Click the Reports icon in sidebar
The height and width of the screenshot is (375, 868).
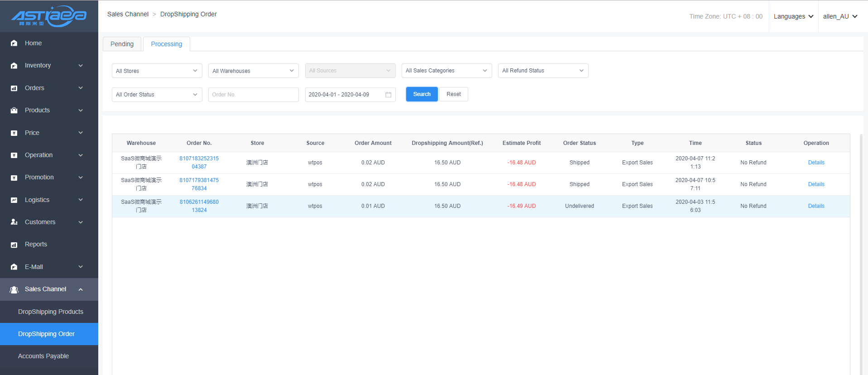pos(14,245)
